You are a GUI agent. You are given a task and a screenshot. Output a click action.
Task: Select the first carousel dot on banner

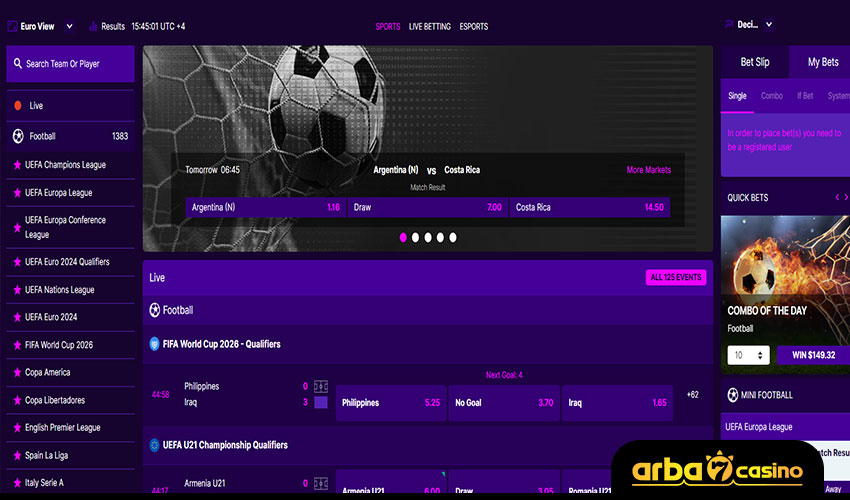tap(403, 238)
